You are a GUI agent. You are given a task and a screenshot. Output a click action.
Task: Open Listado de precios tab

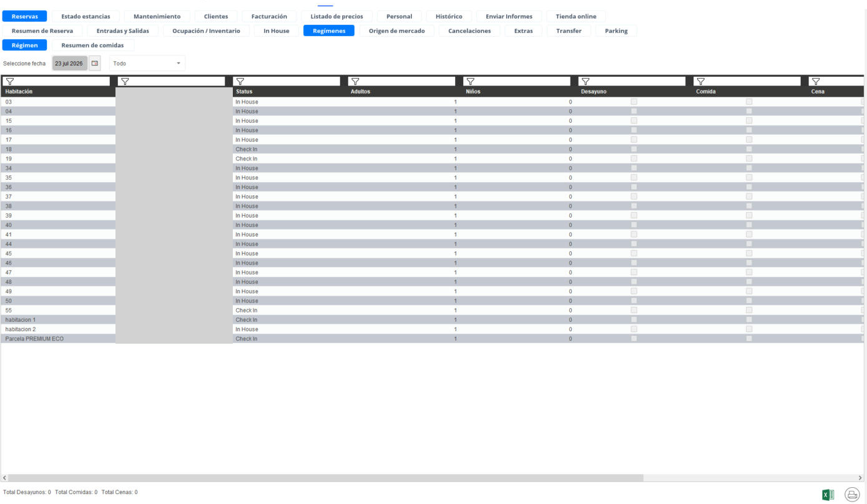337,16
